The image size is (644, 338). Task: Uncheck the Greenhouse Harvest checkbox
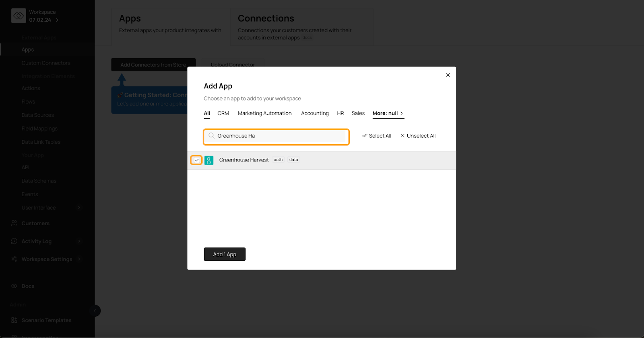[x=196, y=160]
